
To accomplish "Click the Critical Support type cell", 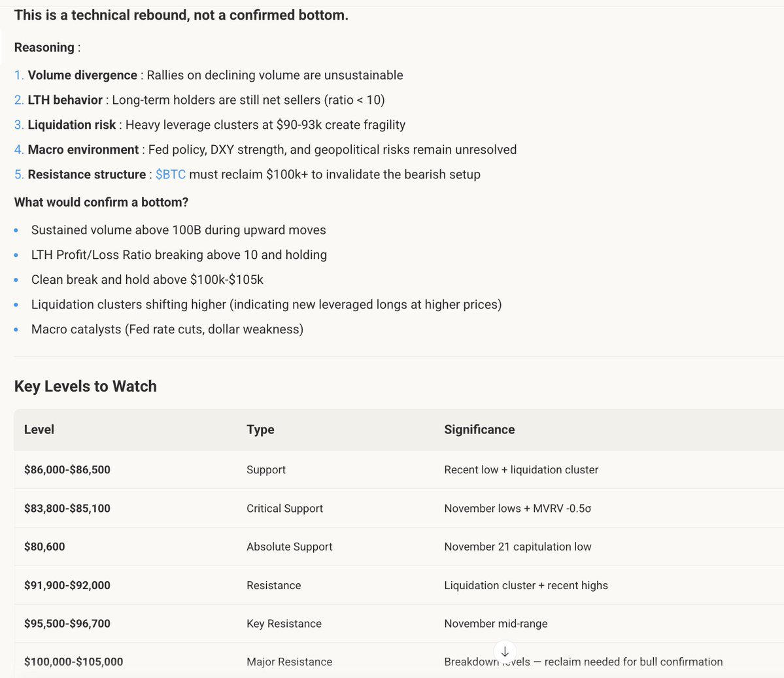I will [284, 508].
